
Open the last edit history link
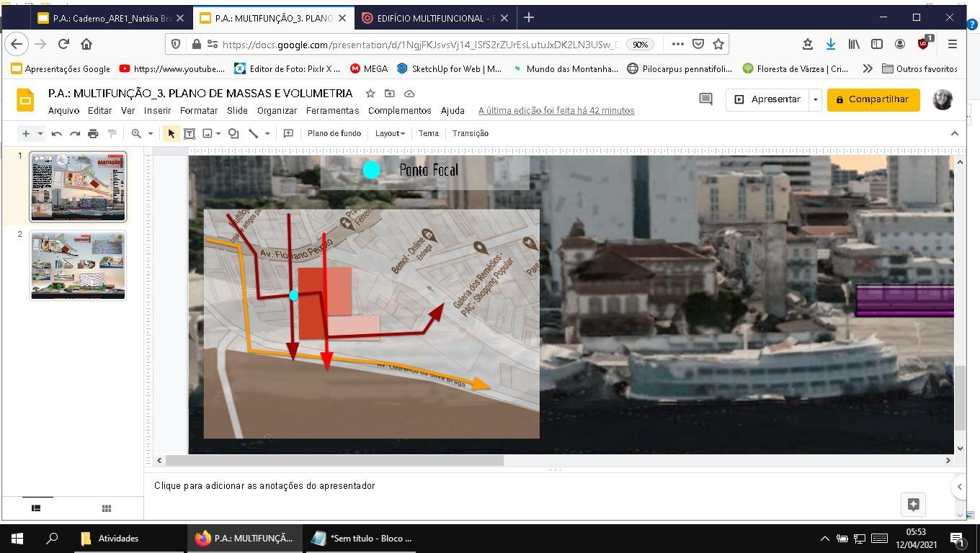point(556,111)
